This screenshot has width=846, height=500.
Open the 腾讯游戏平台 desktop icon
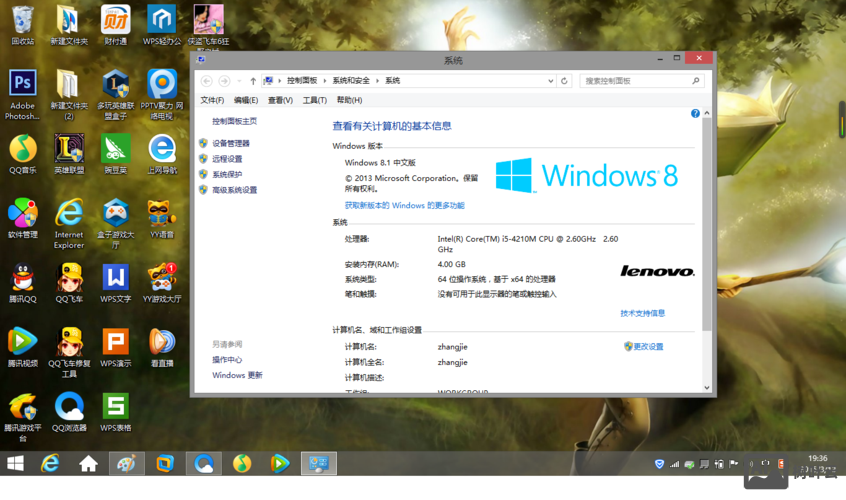pos(23,416)
